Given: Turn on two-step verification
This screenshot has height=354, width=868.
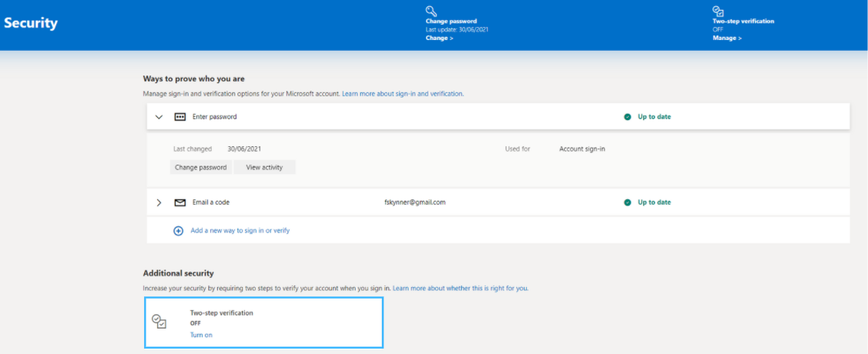Looking at the screenshot, I should [201, 336].
